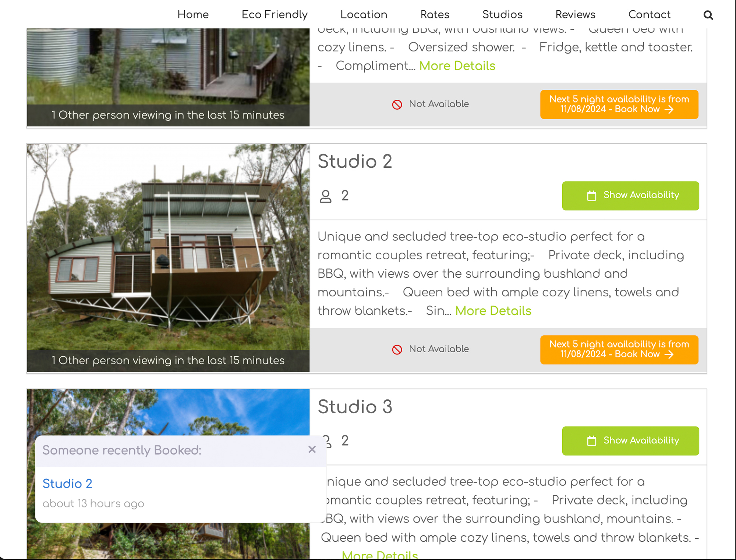Select the Location menu item
Viewport: 736px width, 560px height.
(x=364, y=15)
